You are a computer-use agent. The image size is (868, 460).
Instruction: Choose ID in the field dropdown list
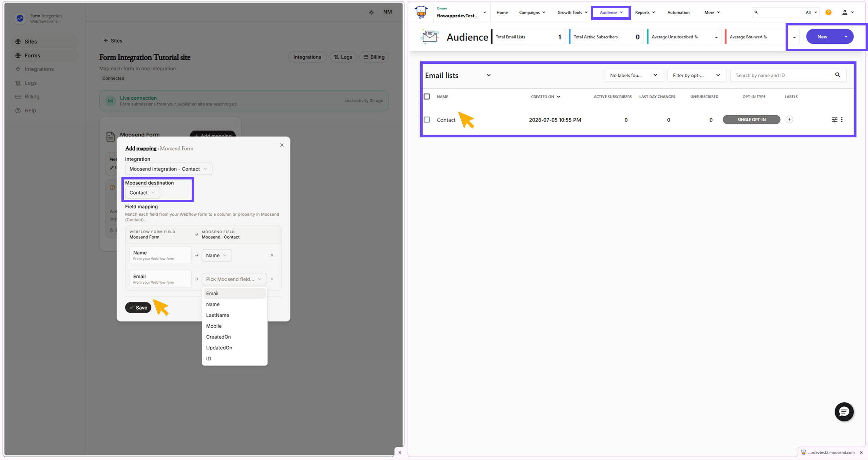[234, 359]
